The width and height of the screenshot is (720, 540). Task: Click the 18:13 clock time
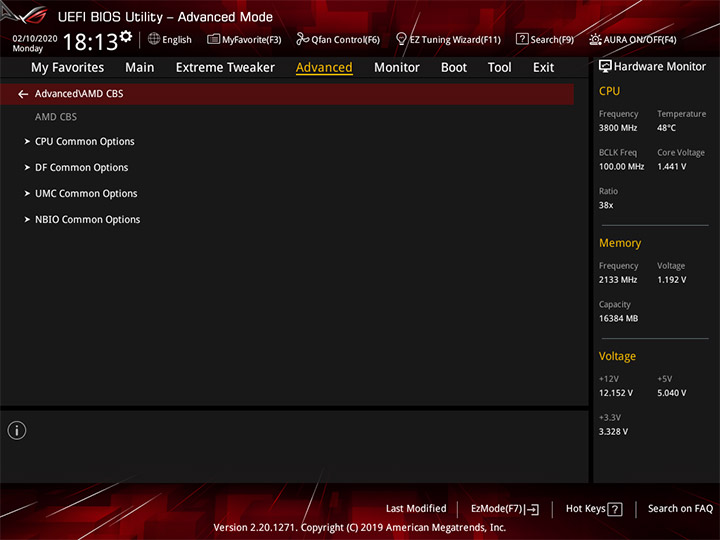(90, 42)
